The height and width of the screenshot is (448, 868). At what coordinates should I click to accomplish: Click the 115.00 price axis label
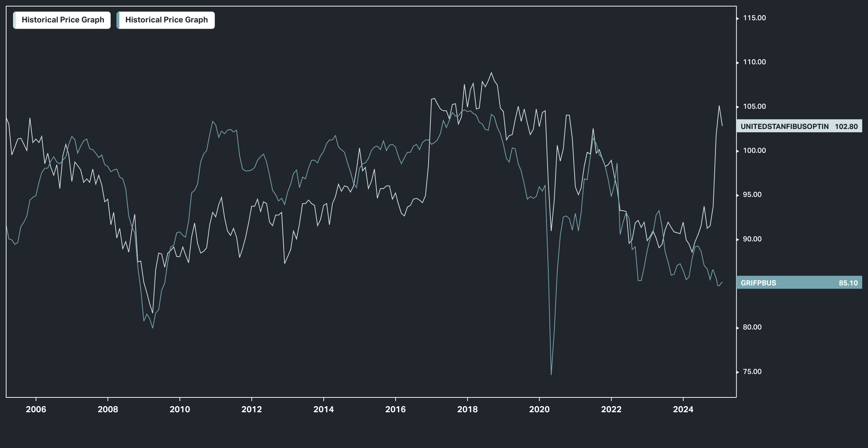(x=754, y=18)
